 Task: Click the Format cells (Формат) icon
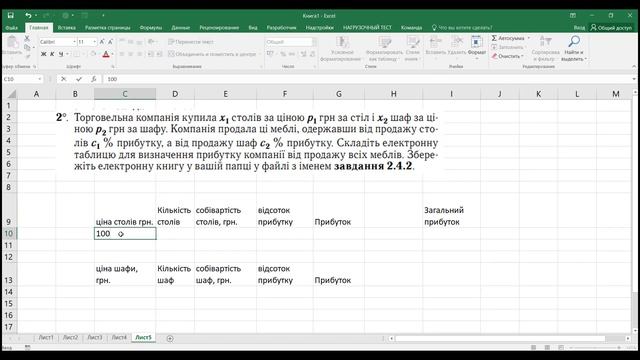coord(476,46)
